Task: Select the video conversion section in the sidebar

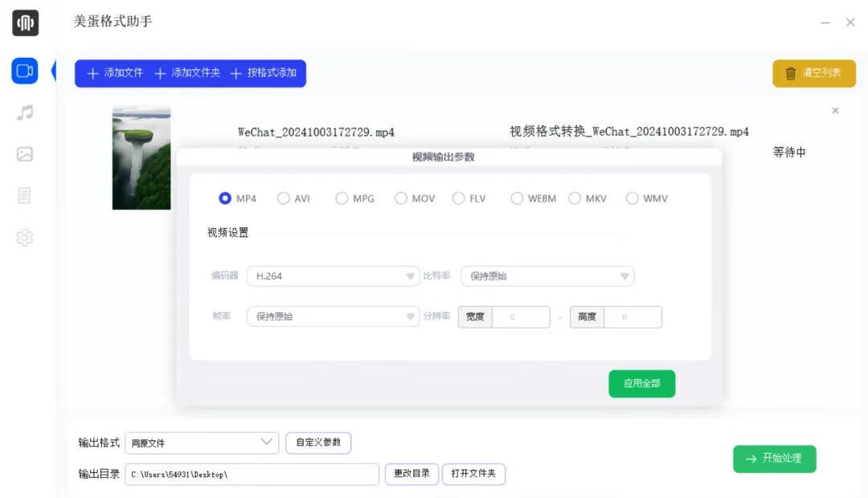Action: pyautogui.click(x=24, y=71)
